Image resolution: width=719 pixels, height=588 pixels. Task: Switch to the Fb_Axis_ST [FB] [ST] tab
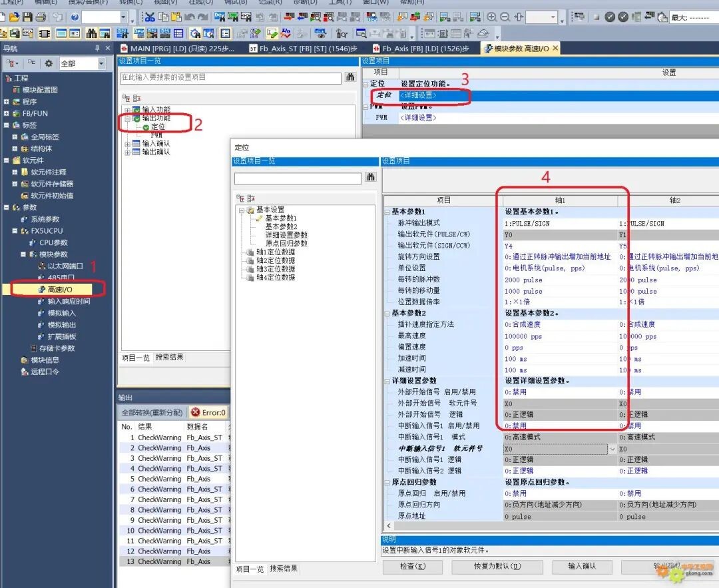304,49
